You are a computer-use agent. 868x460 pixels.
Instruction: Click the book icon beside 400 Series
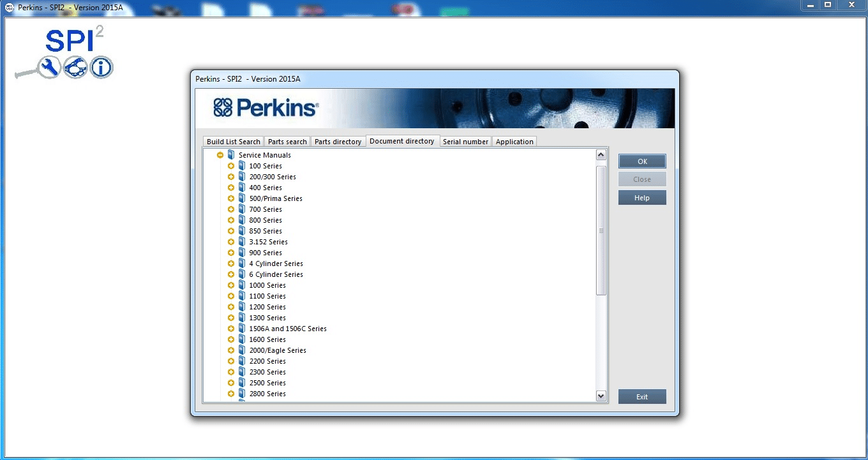(242, 188)
